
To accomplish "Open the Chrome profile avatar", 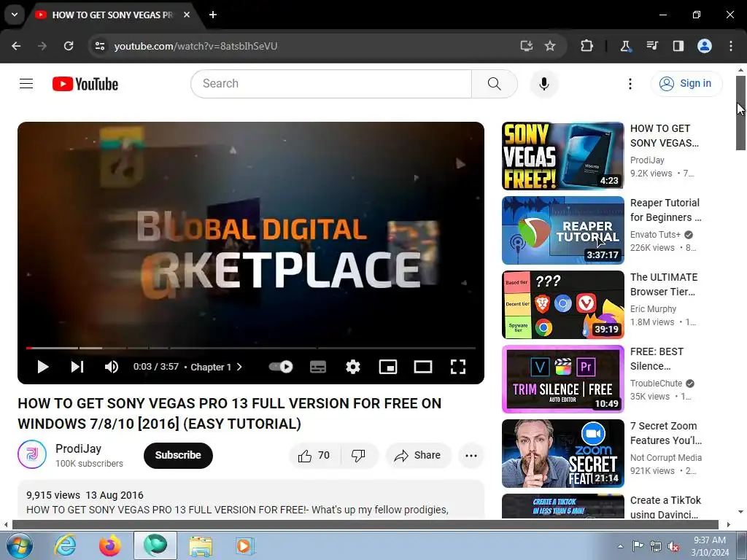I will click(x=705, y=46).
